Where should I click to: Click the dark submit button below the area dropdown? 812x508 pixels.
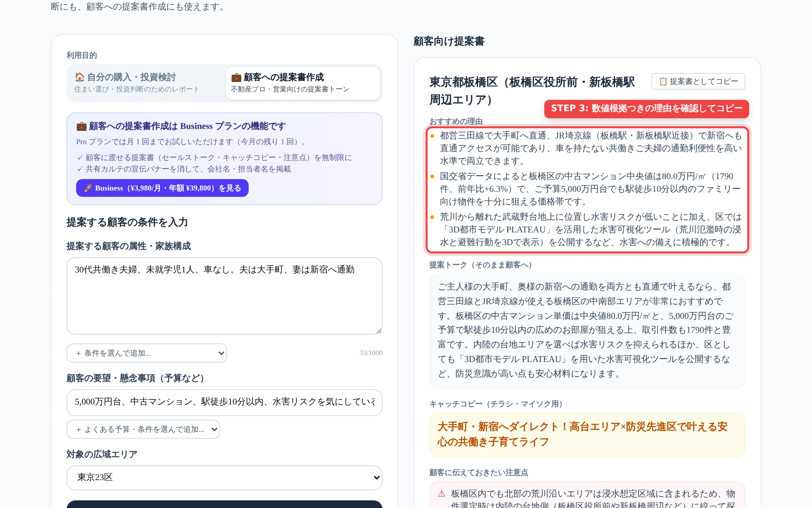[224, 504]
